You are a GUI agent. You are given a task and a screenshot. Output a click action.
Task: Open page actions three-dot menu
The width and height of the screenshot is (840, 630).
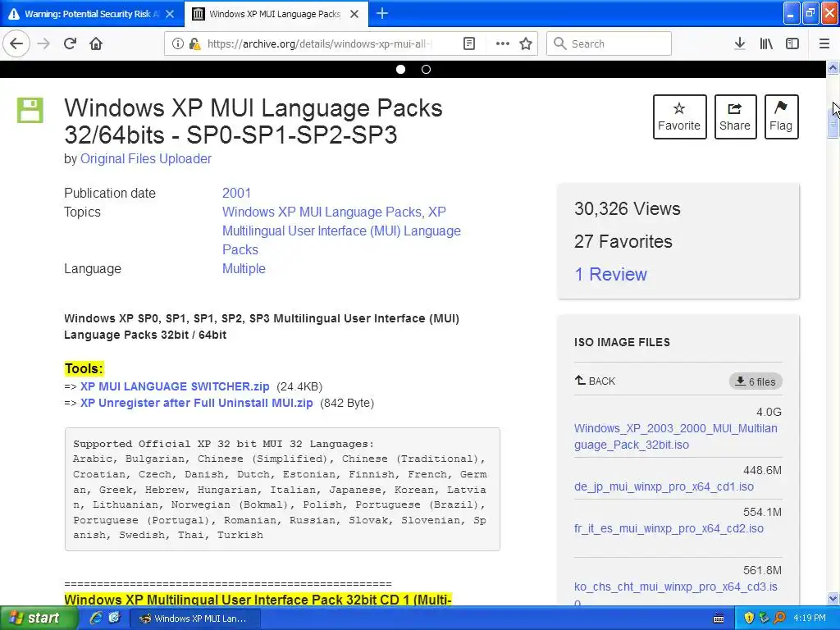[x=503, y=43]
